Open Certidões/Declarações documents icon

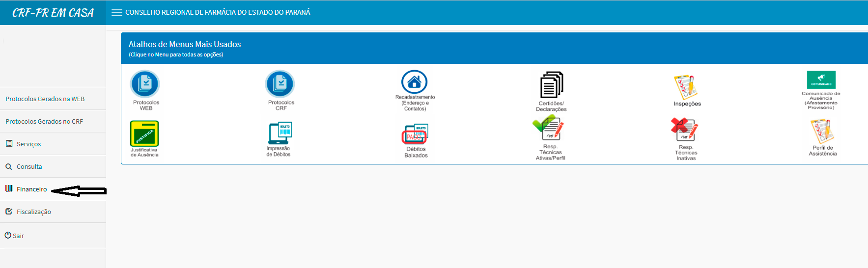coord(551,85)
